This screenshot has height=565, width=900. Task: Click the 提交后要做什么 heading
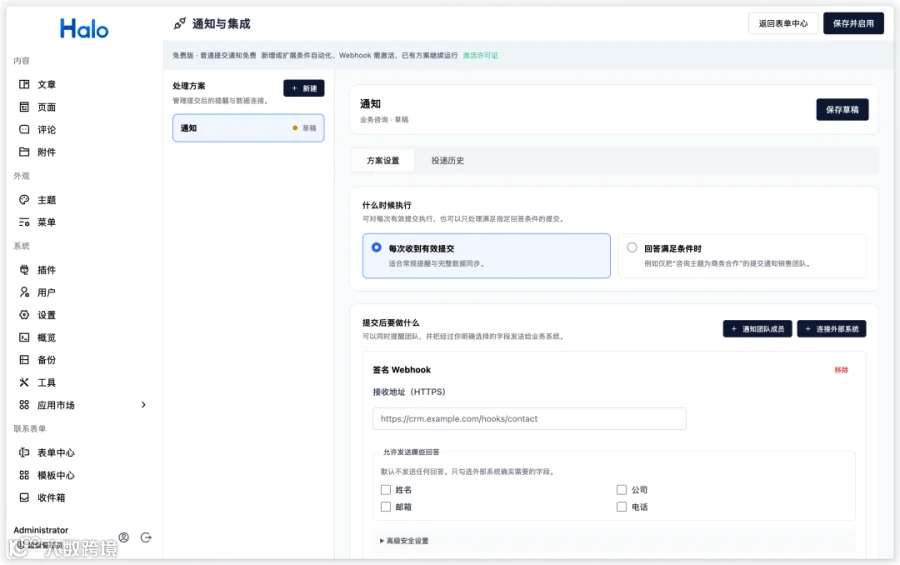391,323
